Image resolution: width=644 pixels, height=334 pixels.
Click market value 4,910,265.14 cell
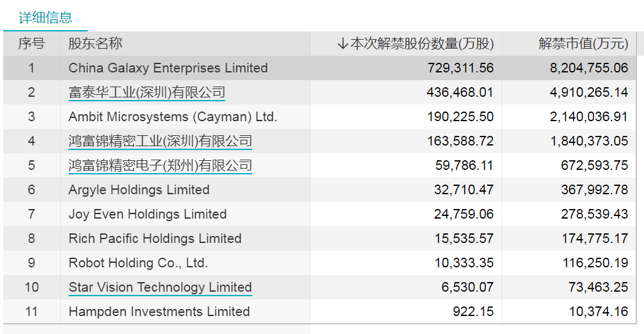589,92
